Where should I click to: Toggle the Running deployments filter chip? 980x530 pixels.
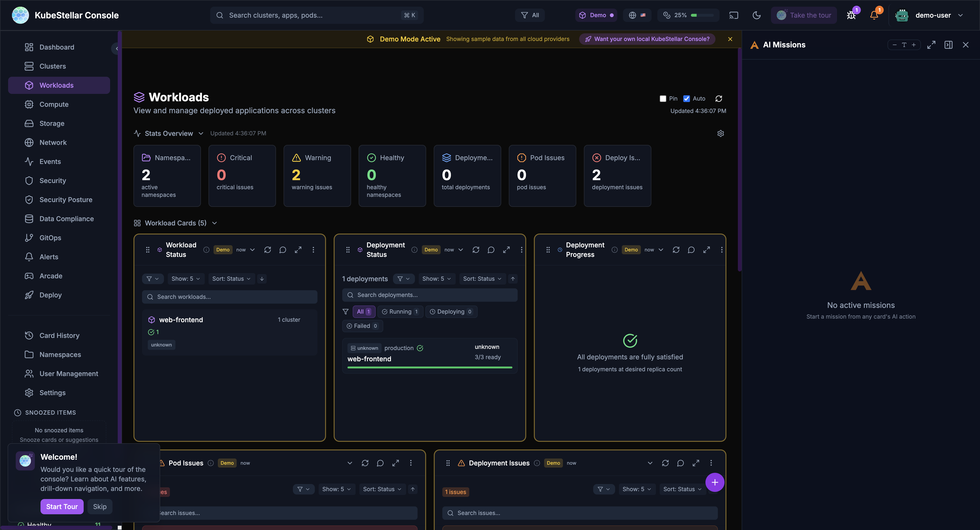(x=400, y=311)
